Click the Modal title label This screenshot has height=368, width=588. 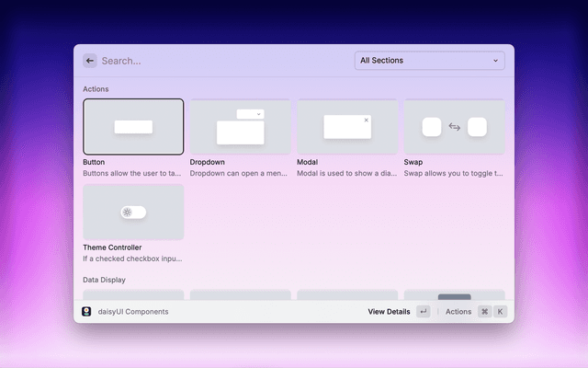pos(308,162)
